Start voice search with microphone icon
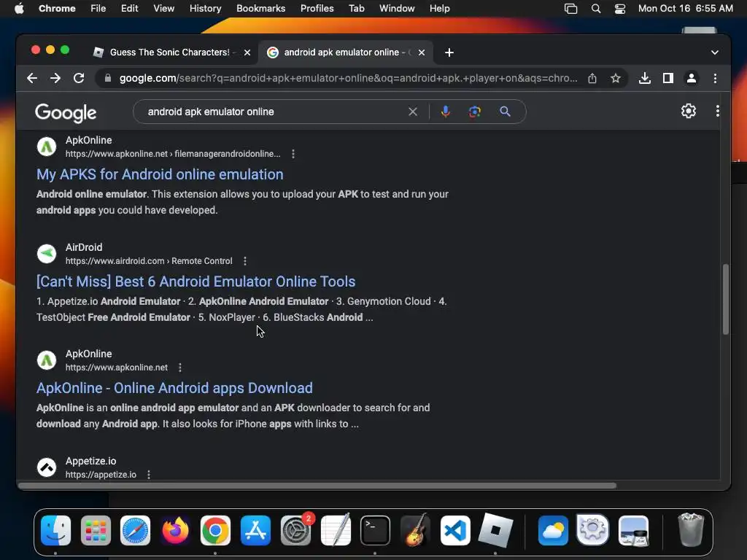747x560 pixels. click(x=446, y=112)
